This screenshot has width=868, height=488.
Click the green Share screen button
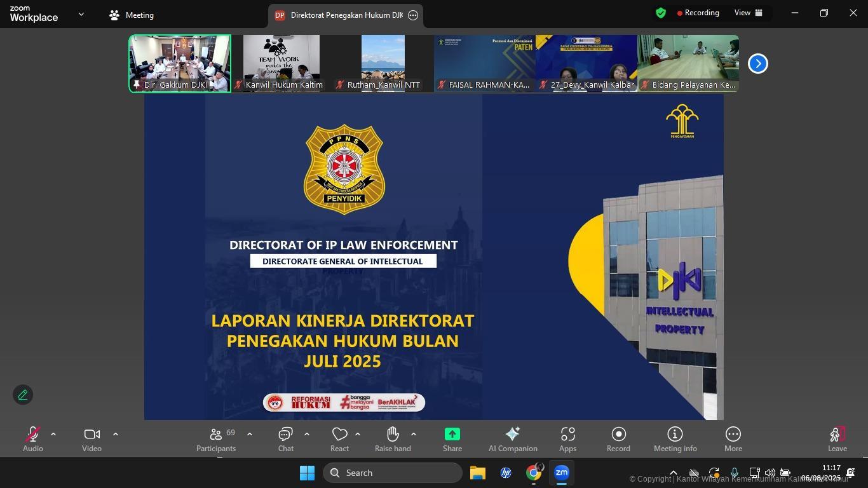coord(452,439)
